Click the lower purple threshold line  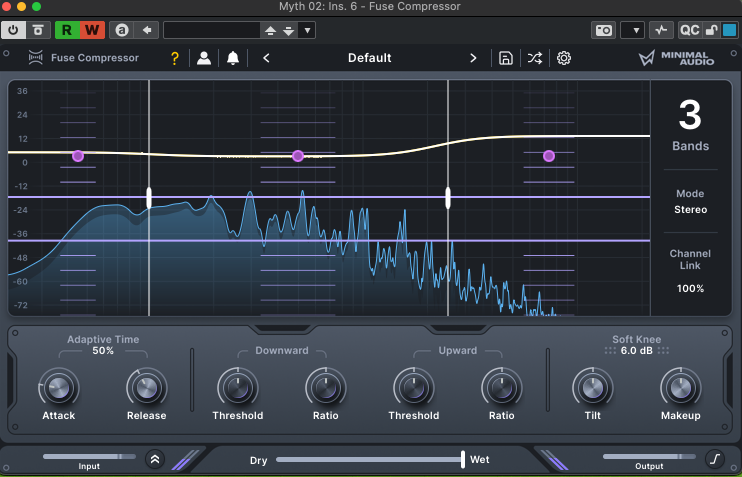[329, 241]
